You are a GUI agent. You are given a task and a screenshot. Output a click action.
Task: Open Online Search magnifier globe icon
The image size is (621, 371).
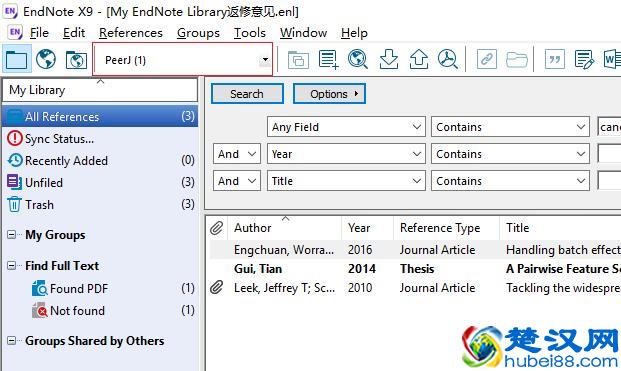coord(358,59)
